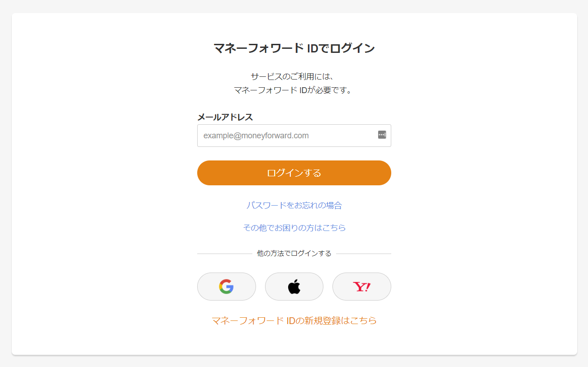Focus the example@moneyforward.com email field
The width and height of the screenshot is (588, 367).
pos(294,136)
